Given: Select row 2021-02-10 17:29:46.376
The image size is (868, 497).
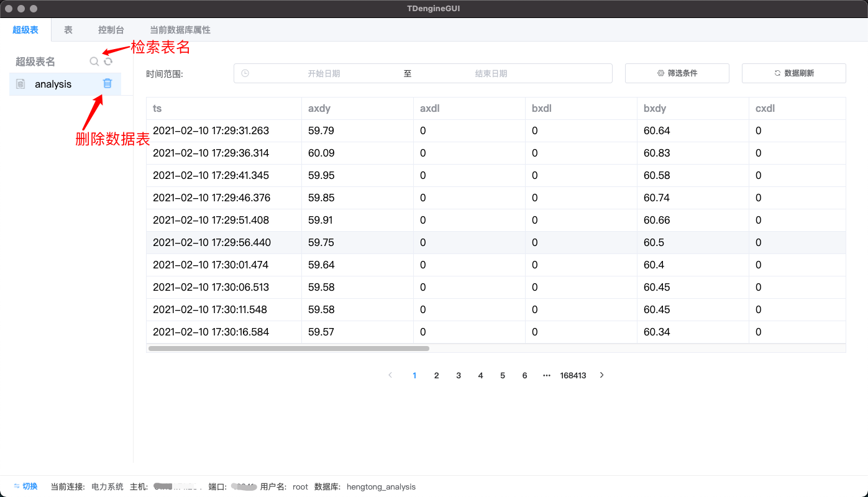Looking at the screenshot, I should pyautogui.click(x=496, y=198).
